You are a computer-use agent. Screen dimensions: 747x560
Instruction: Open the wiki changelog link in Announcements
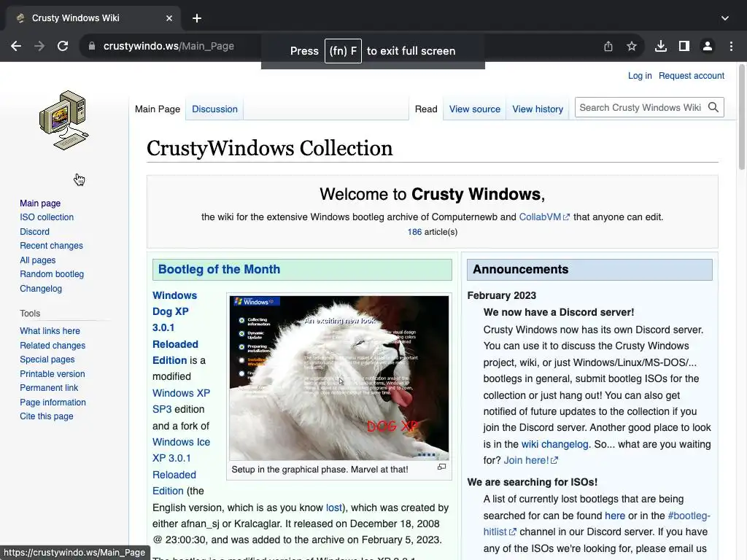554,444
